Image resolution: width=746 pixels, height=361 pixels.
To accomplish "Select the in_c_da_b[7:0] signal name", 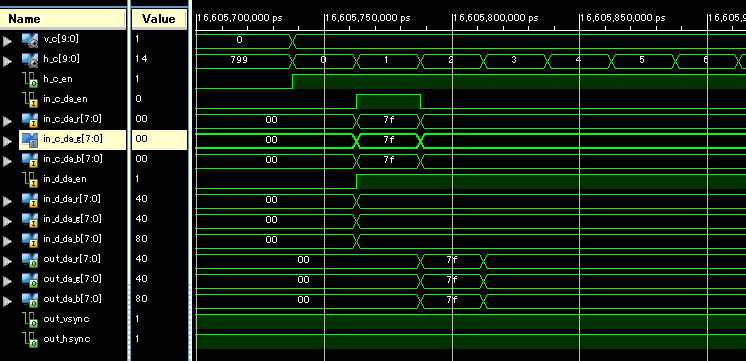I will coord(73,159).
